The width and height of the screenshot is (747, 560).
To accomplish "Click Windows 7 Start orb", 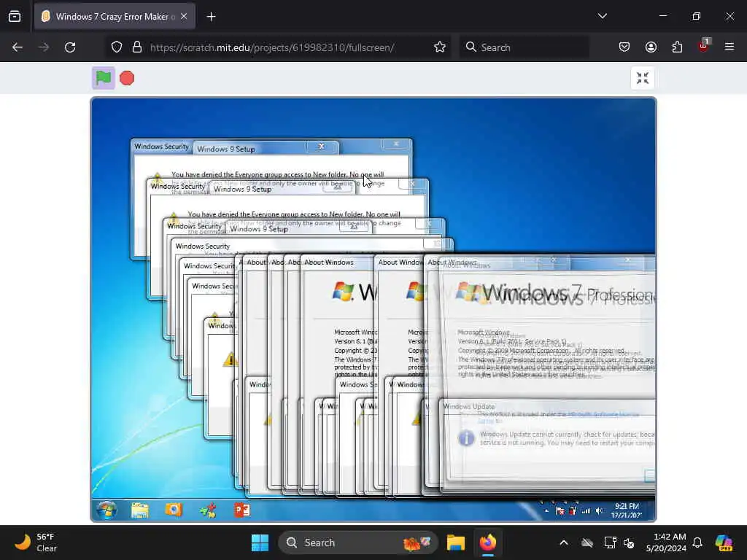I will point(107,510).
